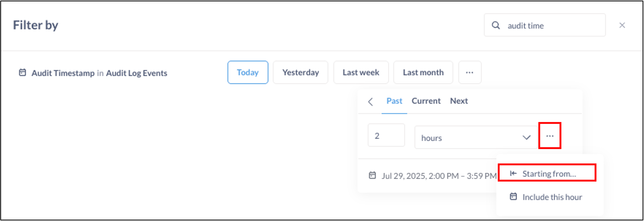
Task: Apply the Last week filter
Action: 361,72
